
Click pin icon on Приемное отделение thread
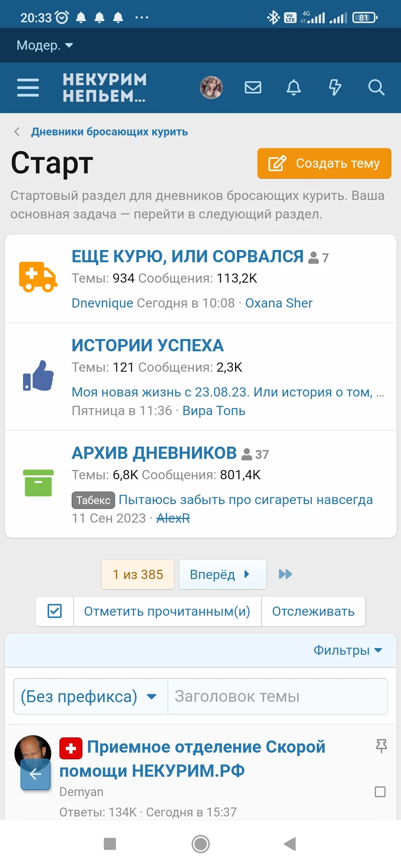[381, 746]
